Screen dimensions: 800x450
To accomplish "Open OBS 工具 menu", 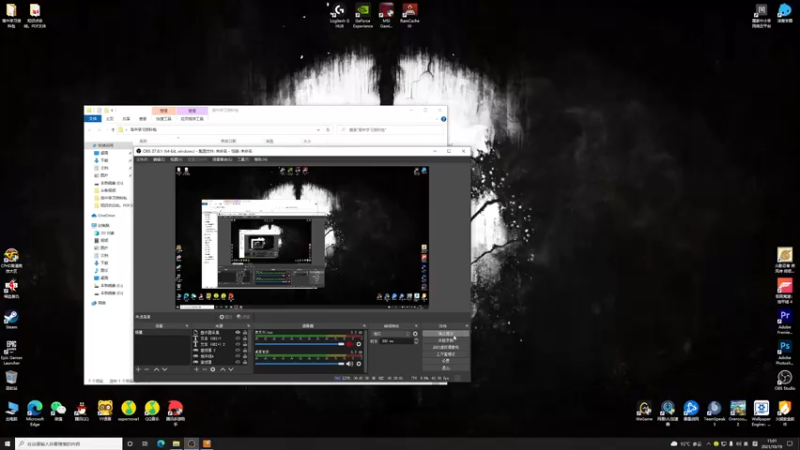I will (243, 160).
